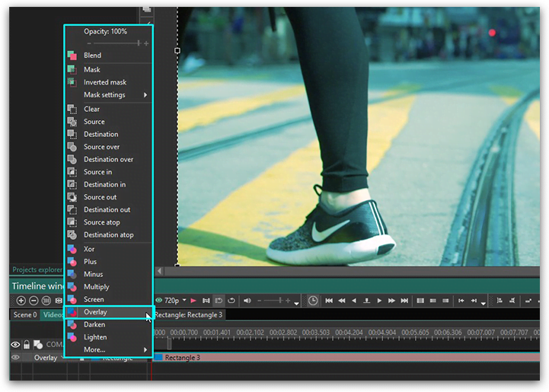Click the Darken blend icon

coord(72,325)
